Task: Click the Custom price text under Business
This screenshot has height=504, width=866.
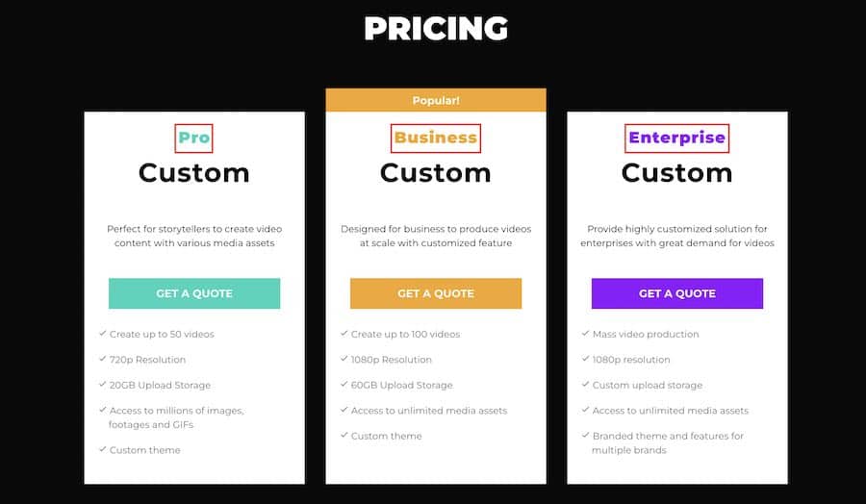Action: [436, 173]
